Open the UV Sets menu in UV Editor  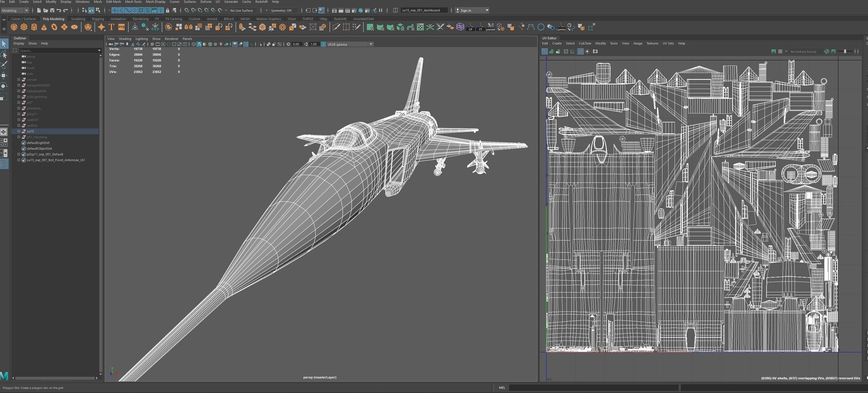(x=668, y=43)
